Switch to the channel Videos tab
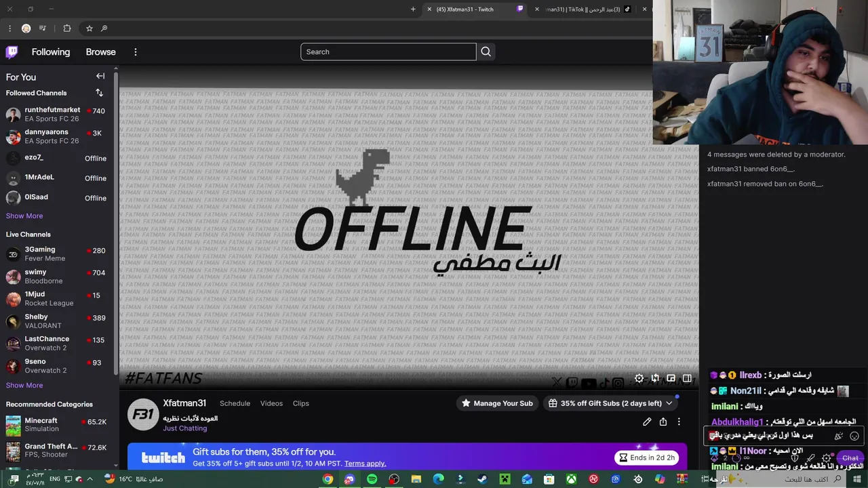Screen dimensions: 868x488 point(271,403)
